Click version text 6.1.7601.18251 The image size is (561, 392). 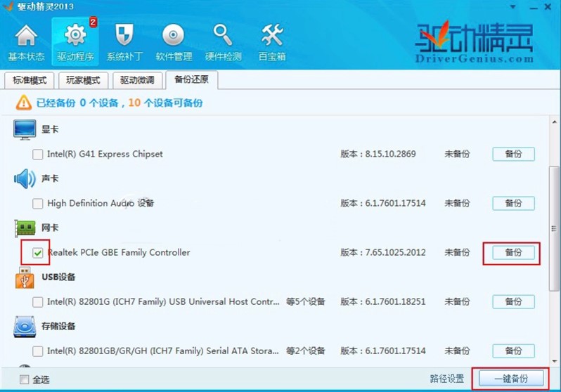click(395, 301)
